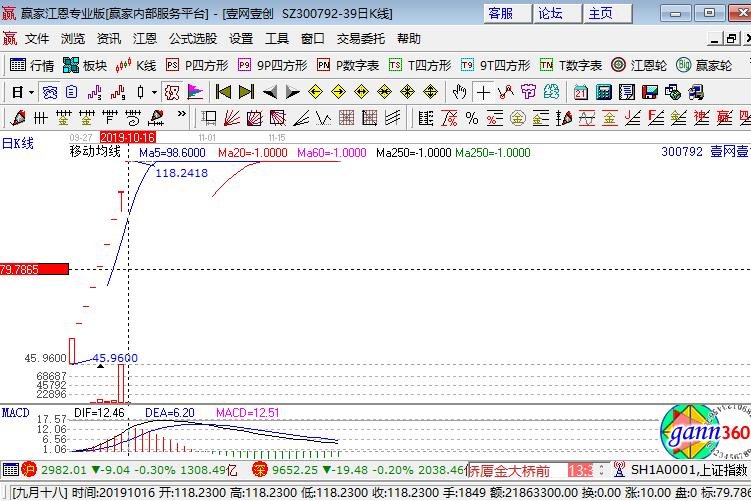Open the notepad icon in the toolbar

[626, 92]
